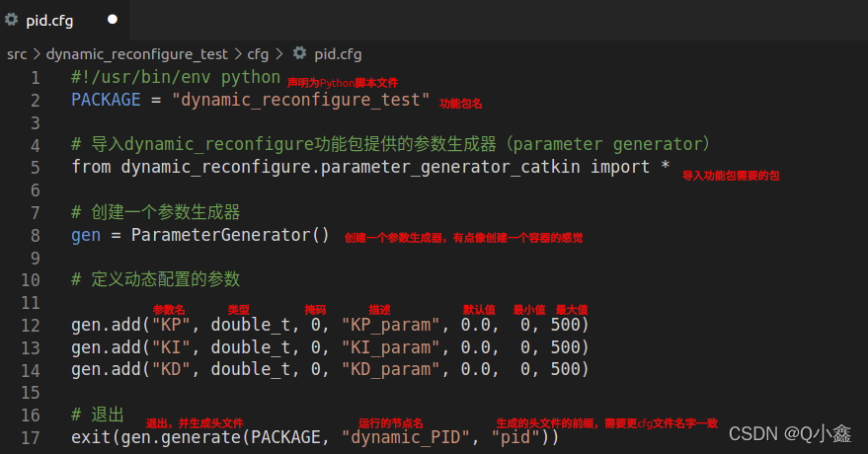Click the unsaved-changes dot on the pid.cfg tab

tap(112, 19)
